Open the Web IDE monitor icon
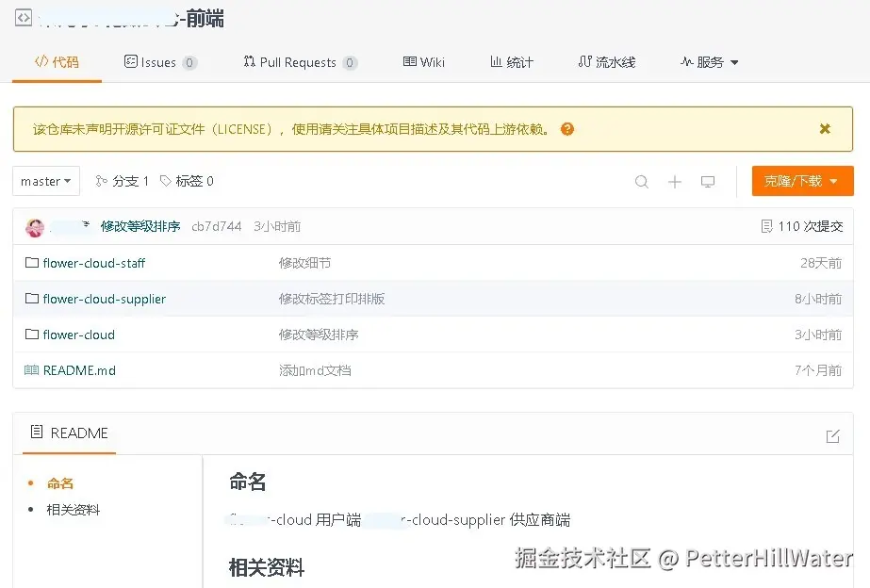This screenshot has height=588, width=870. coord(708,181)
